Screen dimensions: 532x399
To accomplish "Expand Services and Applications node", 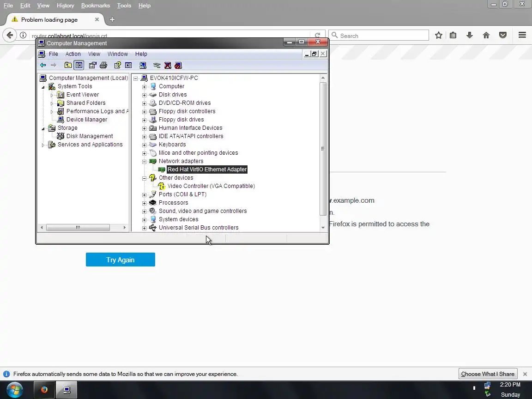I will point(43,145).
